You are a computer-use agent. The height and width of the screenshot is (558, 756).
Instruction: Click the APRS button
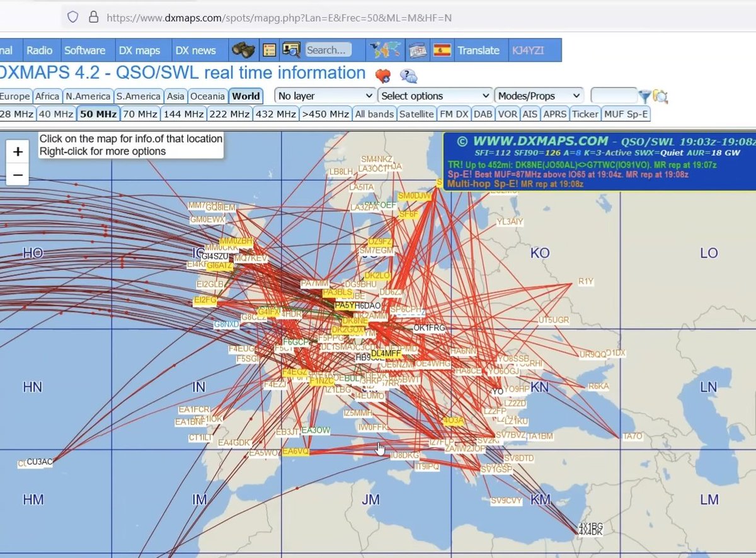tap(555, 114)
